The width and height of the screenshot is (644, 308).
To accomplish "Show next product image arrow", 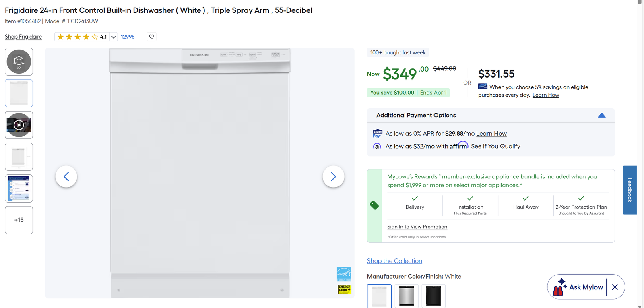I will point(333,176).
